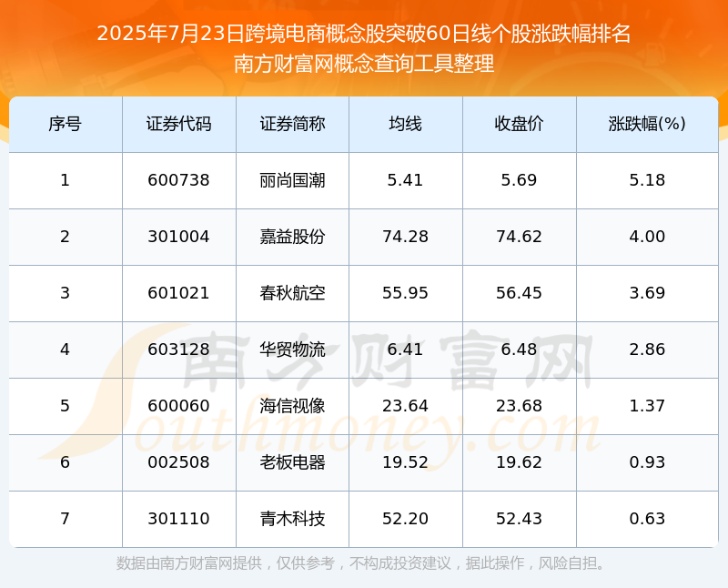Select stock name 青木科技
The width and height of the screenshot is (728, 588).
(292, 519)
